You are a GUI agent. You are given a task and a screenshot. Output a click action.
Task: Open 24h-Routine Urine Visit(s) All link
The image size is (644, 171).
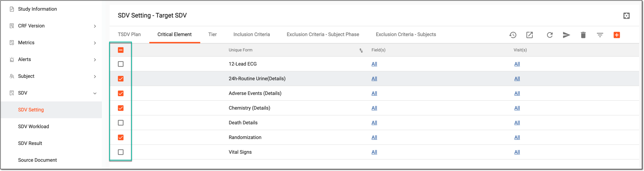point(517,79)
